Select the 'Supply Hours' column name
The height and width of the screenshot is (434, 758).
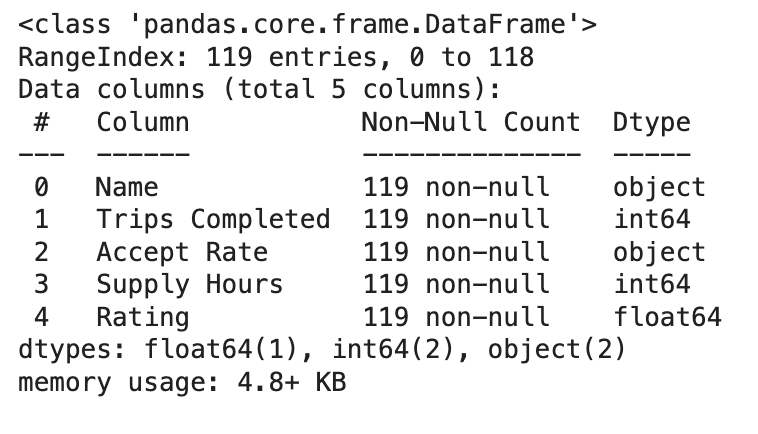coord(190,285)
